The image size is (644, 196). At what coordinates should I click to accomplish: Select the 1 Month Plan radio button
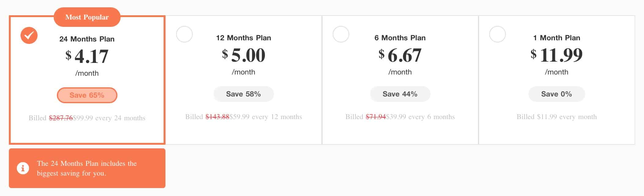[x=498, y=34]
